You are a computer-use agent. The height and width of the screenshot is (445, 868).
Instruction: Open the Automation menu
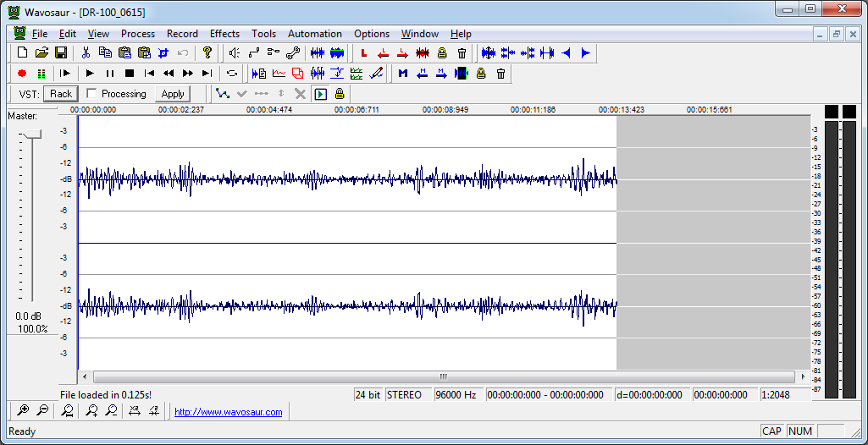314,34
